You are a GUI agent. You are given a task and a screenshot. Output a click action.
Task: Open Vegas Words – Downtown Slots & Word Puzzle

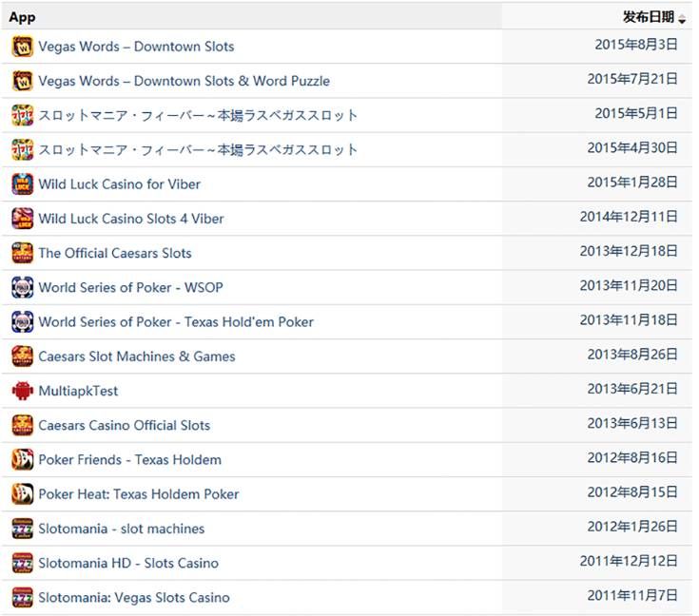pyautogui.click(x=184, y=81)
